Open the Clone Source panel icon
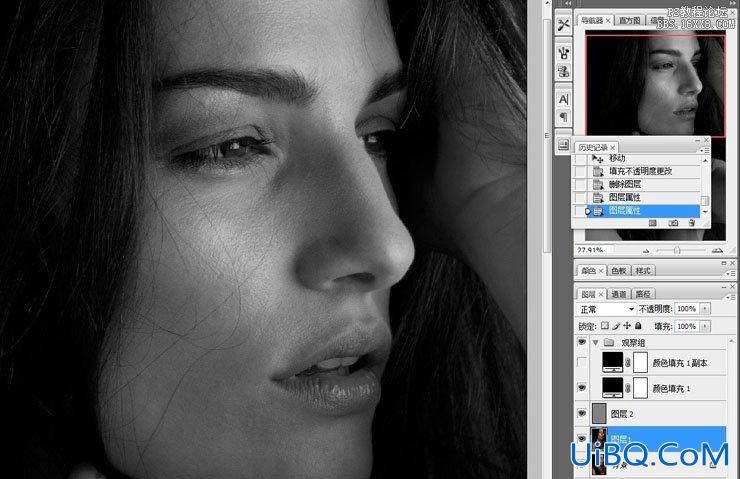The height and width of the screenshot is (479, 740). click(563, 72)
